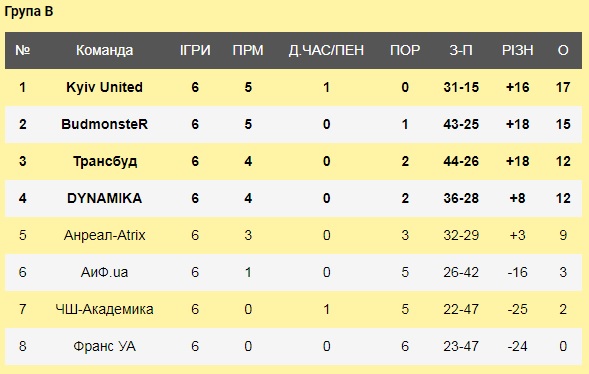Click the Франс УА team name
Screen dimensions: 589x374
[x=104, y=346]
